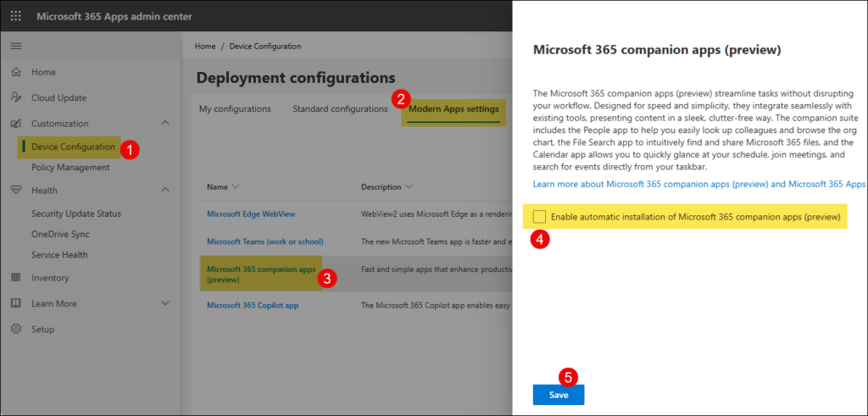Switch to the Standard configurations tab
868x416 pixels.
click(x=340, y=108)
